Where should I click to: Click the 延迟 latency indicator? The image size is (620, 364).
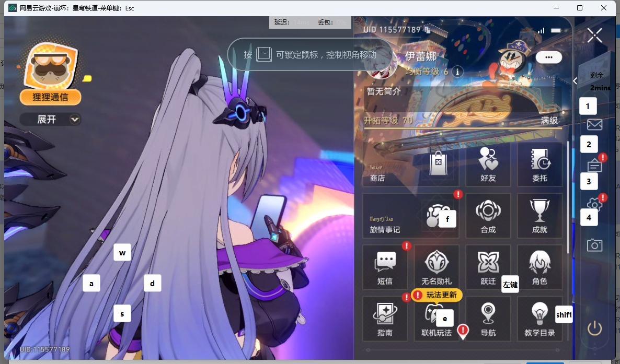coord(292,22)
